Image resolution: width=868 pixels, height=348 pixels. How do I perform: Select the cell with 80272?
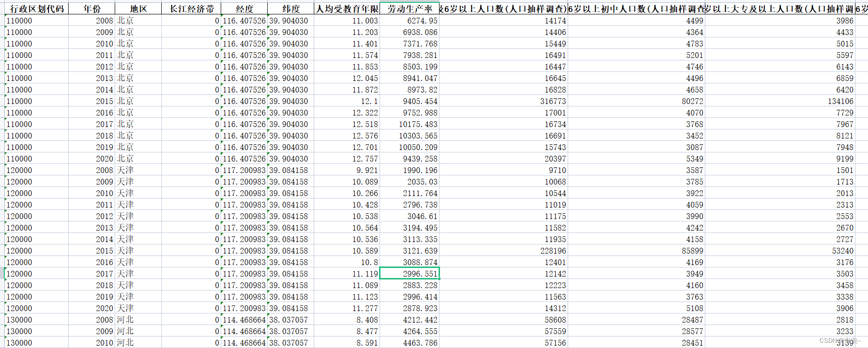tap(636, 101)
